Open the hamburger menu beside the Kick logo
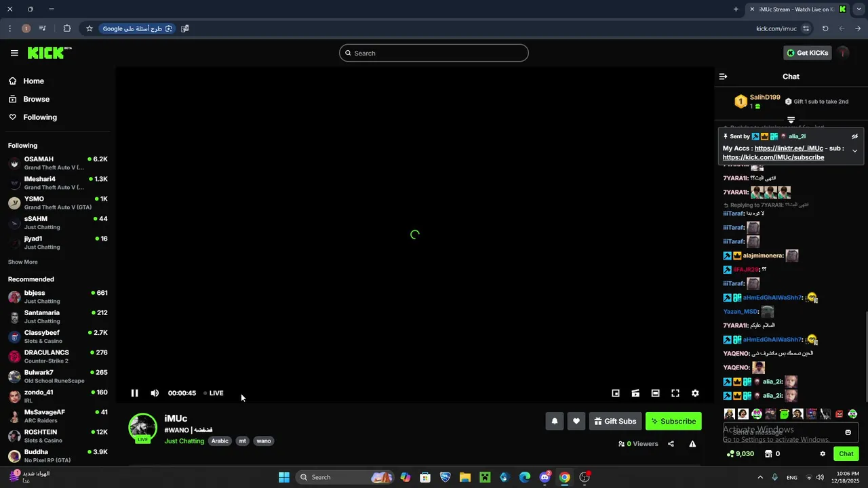The image size is (868, 488). [x=14, y=53]
